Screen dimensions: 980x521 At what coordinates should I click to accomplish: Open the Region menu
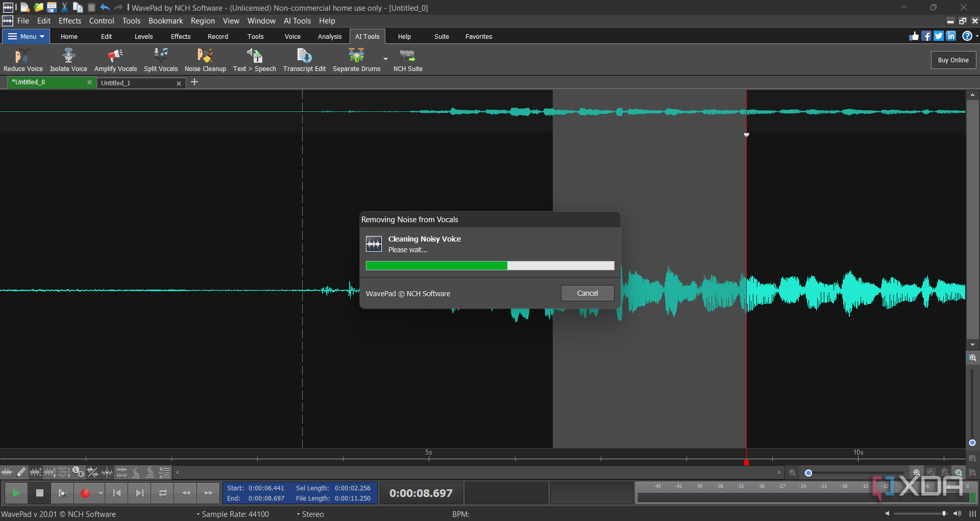pyautogui.click(x=203, y=21)
